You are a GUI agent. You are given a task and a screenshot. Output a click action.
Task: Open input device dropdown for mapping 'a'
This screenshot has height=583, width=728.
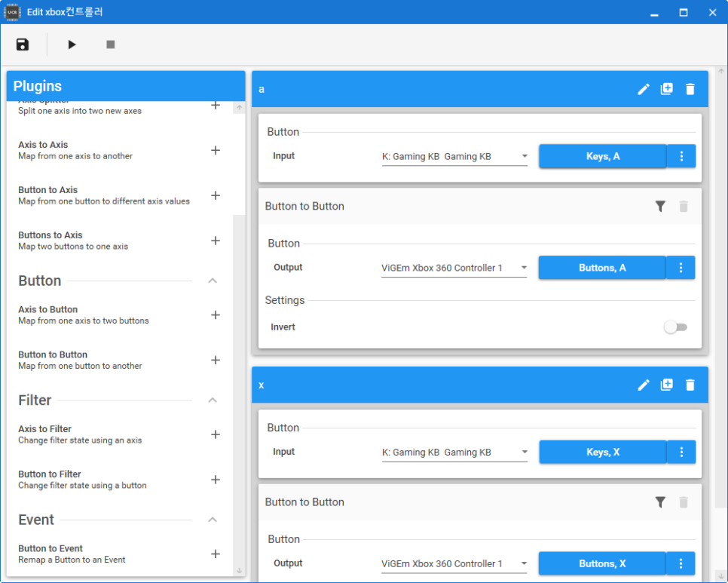click(x=454, y=157)
